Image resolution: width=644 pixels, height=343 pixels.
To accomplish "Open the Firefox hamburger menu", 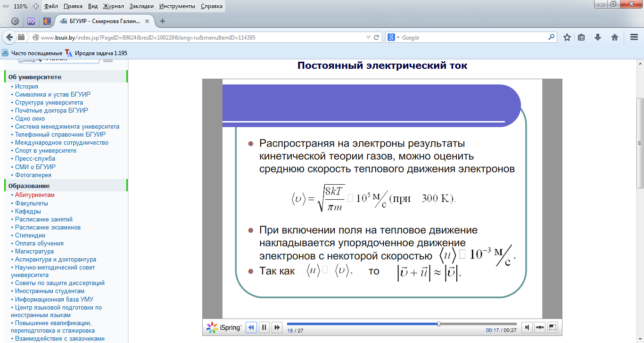I will [634, 37].
